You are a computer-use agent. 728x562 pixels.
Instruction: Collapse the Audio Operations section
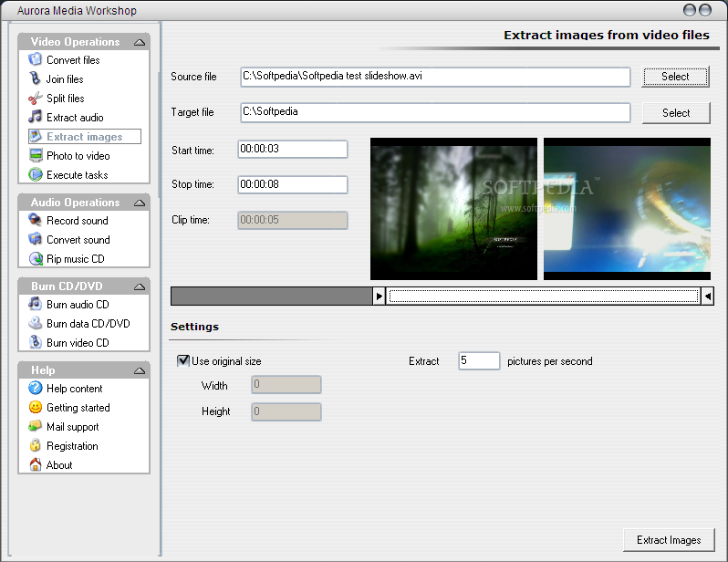tap(139, 203)
